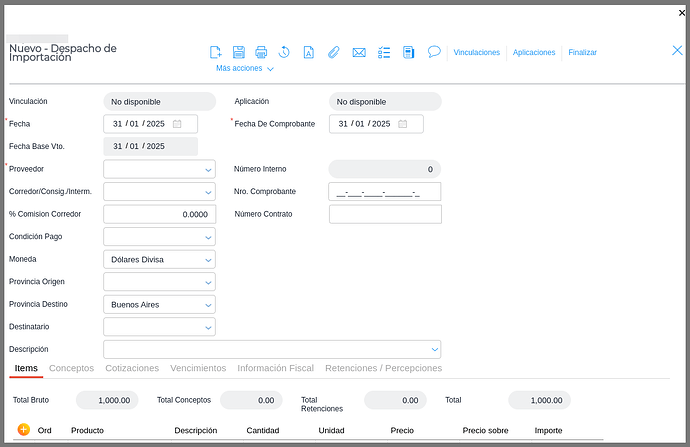Open the comments speech bubble icon
690x447 pixels.
tap(434, 52)
